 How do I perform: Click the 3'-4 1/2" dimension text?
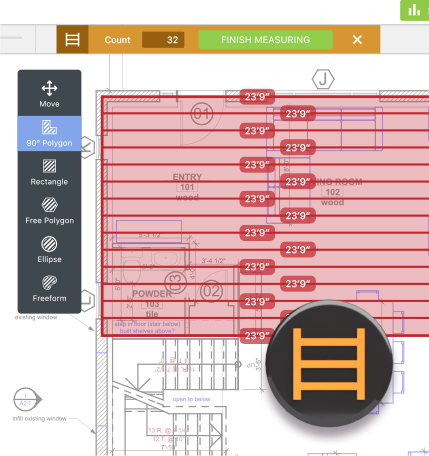coord(213,261)
